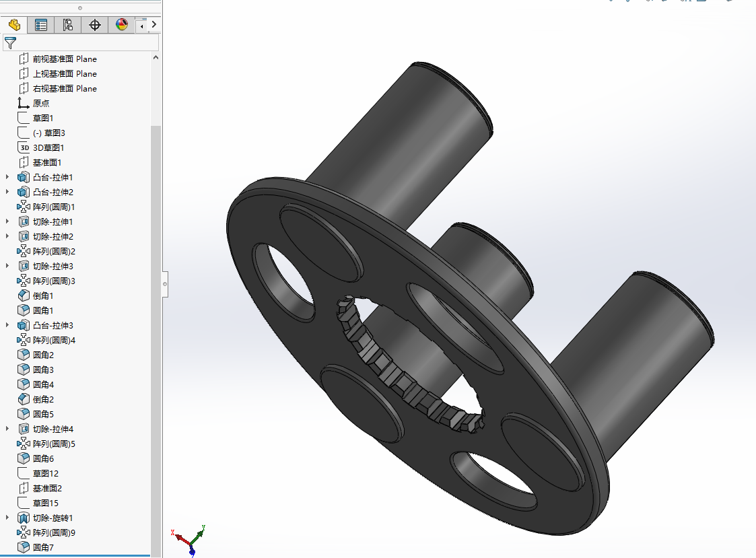Click the filter funnel icon
Viewport: 756px width, 558px height.
pos(10,43)
